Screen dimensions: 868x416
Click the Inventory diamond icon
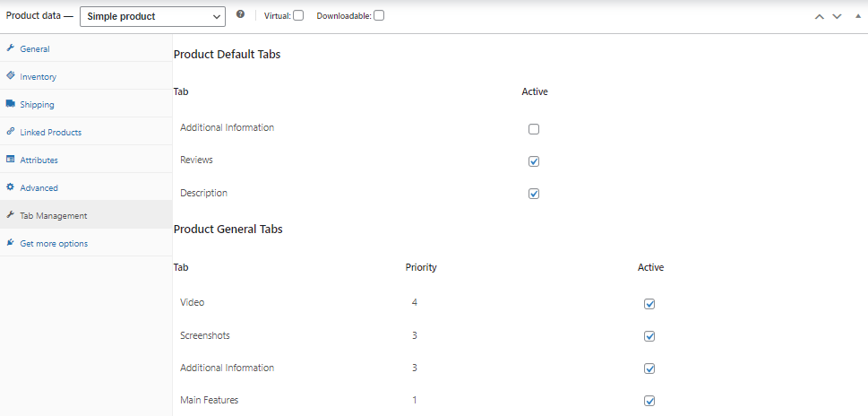point(10,76)
